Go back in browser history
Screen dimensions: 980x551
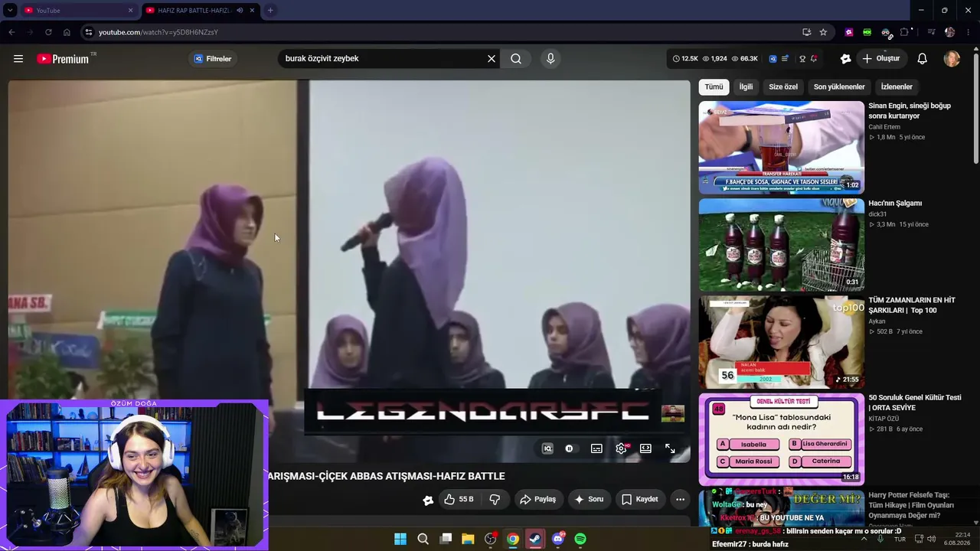click(11, 32)
